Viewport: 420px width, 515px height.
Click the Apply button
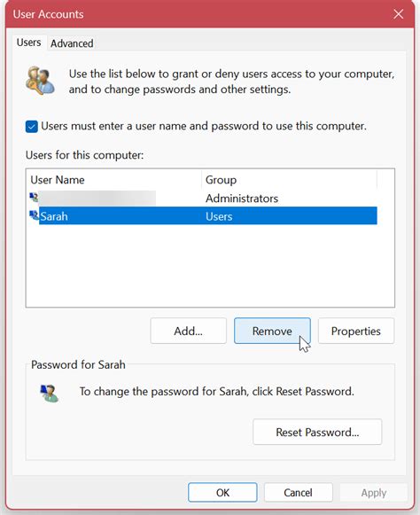point(374,492)
